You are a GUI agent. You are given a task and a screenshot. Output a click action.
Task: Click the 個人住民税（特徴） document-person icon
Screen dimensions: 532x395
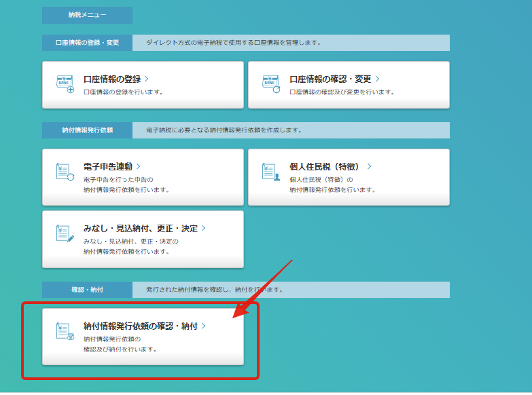(x=271, y=172)
